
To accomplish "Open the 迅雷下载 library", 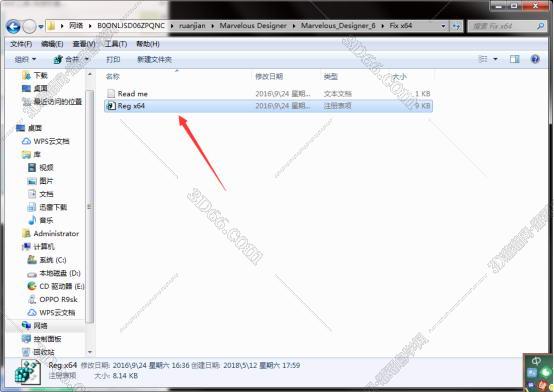I will coord(53,207).
